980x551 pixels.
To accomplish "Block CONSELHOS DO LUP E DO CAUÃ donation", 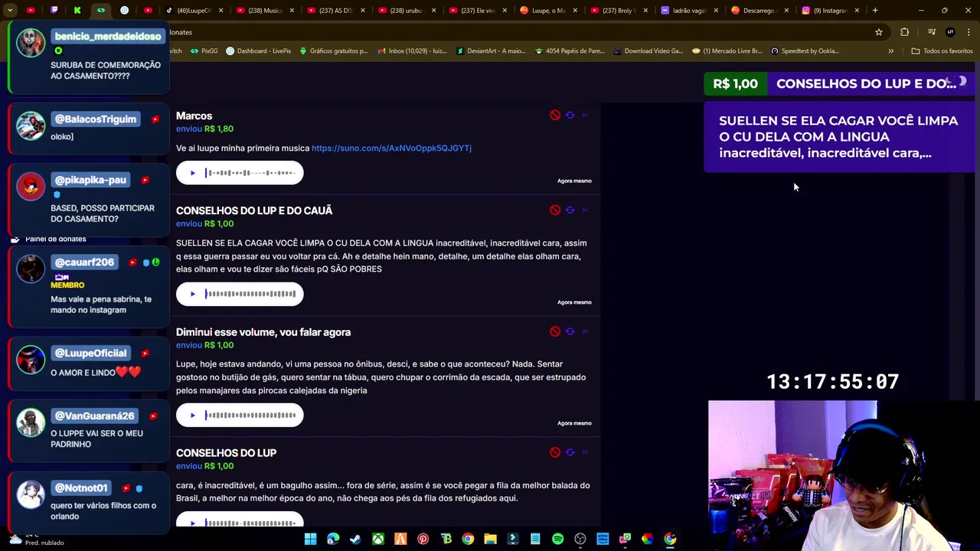I will (x=555, y=210).
